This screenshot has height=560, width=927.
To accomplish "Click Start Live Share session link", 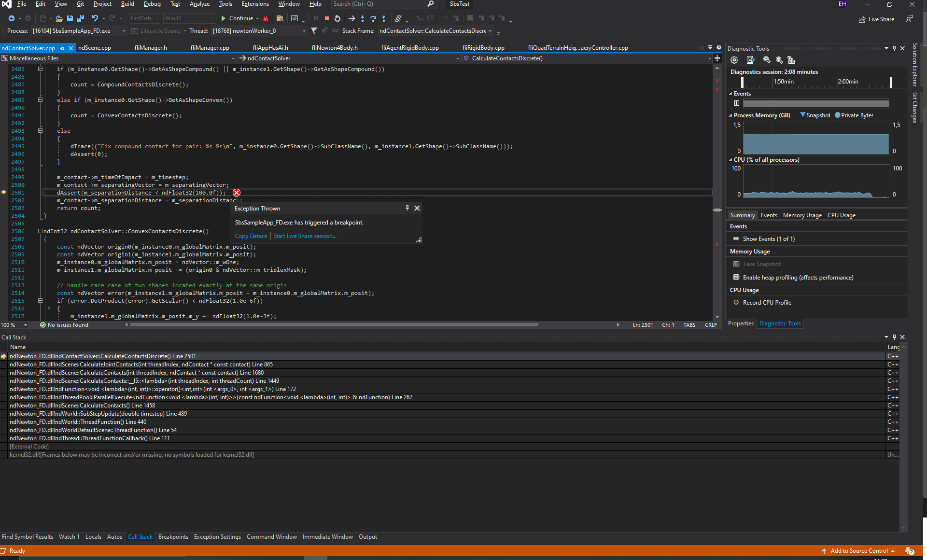I will (305, 236).
